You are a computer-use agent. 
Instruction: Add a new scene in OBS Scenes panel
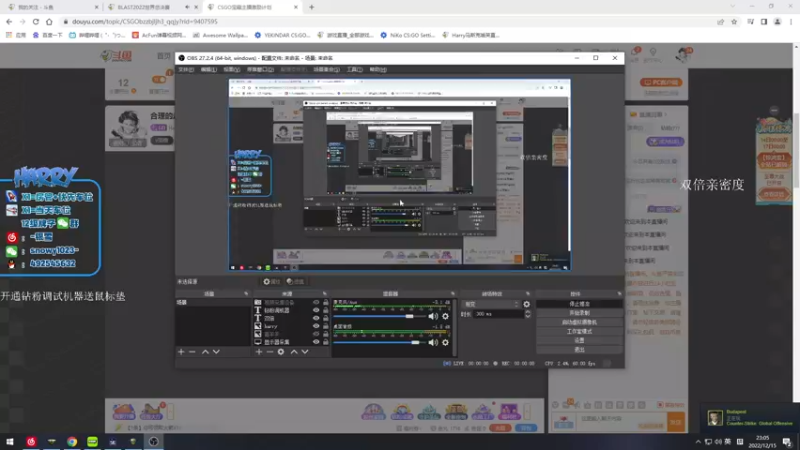[181, 352]
